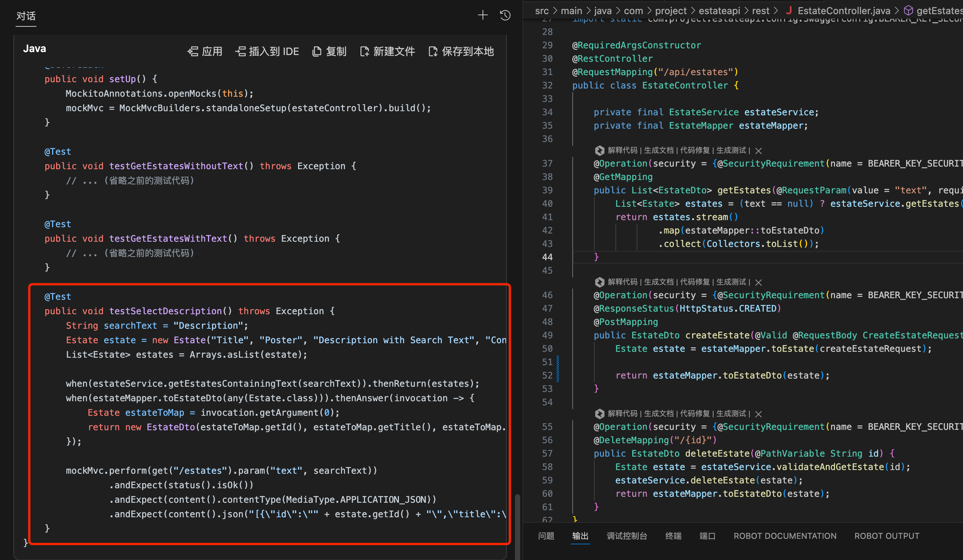Click 新建文件 new file button

click(387, 51)
